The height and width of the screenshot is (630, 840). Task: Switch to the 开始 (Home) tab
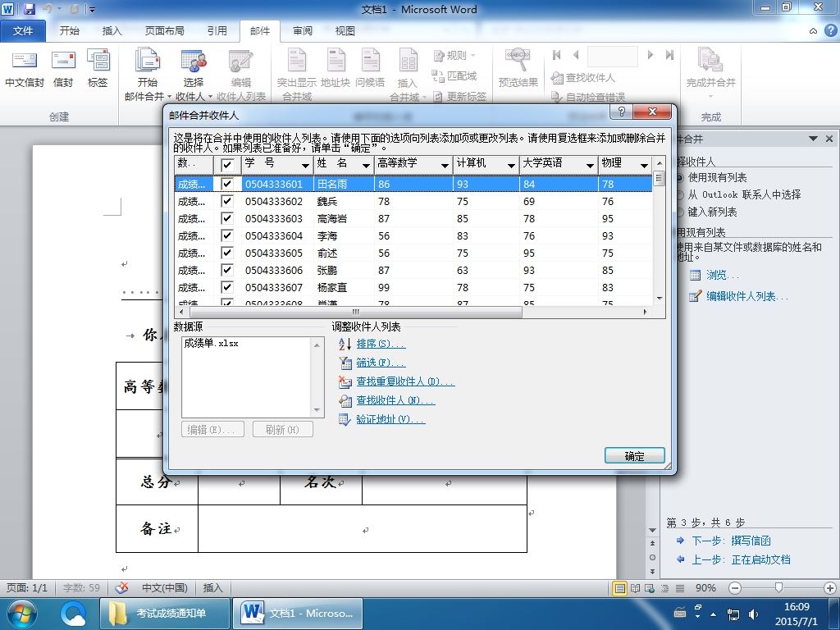point(70,31)
